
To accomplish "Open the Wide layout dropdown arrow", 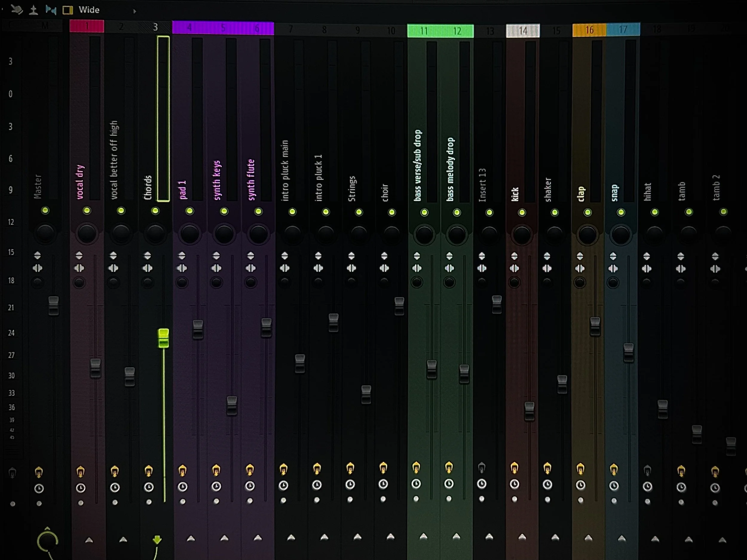I will 134,11.
